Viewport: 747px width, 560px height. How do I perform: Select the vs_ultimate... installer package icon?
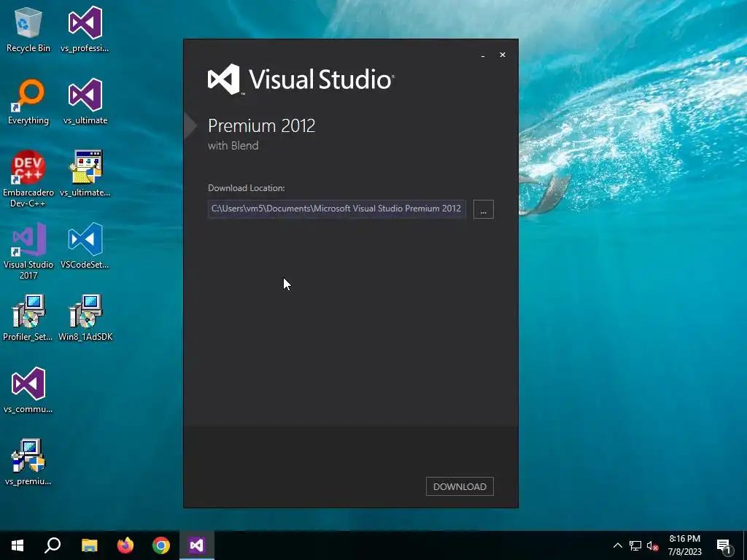pyautogui.click(x=85, y=174)
